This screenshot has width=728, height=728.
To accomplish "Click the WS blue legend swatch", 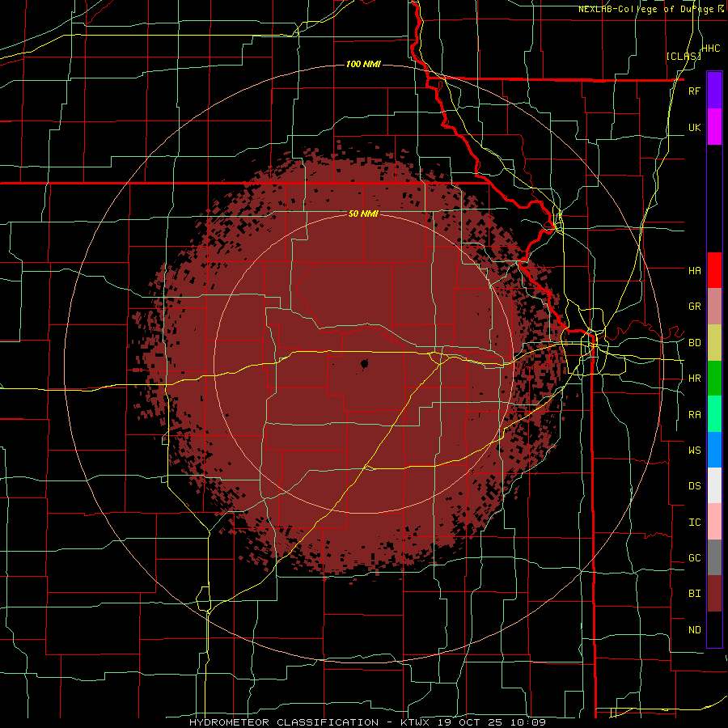I will click(x=714, y=450).
